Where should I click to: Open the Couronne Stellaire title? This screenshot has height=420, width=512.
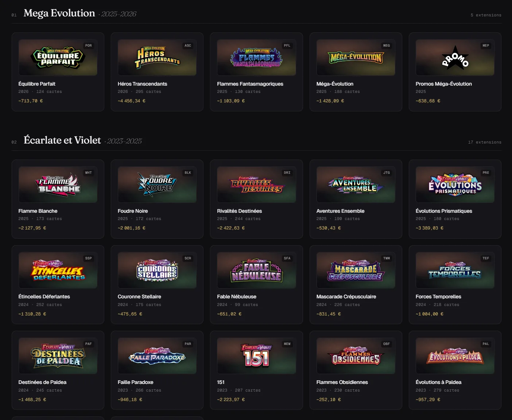pos(139,297)
